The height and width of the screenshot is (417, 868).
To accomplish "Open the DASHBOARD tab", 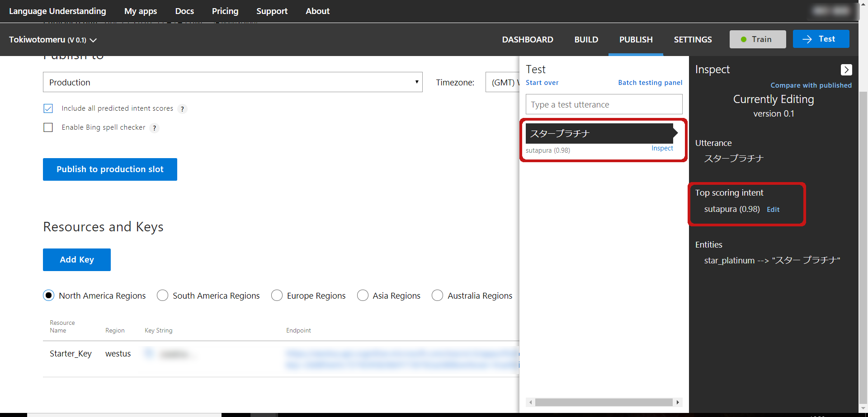I will click(x=528, y=40).
